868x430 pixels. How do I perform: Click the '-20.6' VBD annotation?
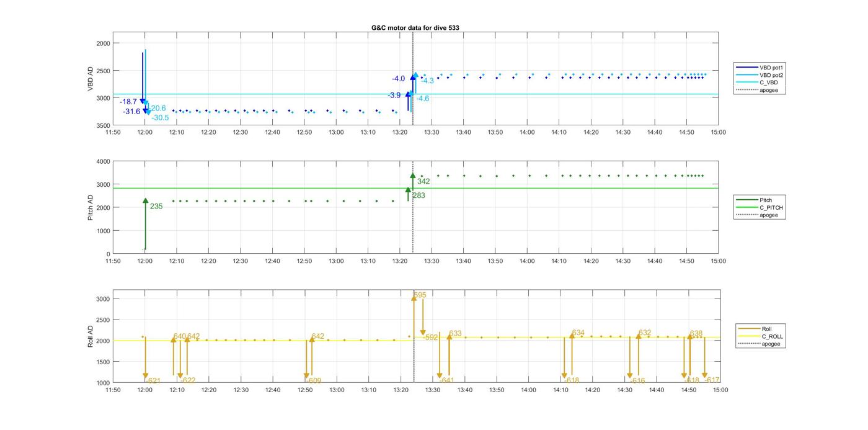[157, 108]
